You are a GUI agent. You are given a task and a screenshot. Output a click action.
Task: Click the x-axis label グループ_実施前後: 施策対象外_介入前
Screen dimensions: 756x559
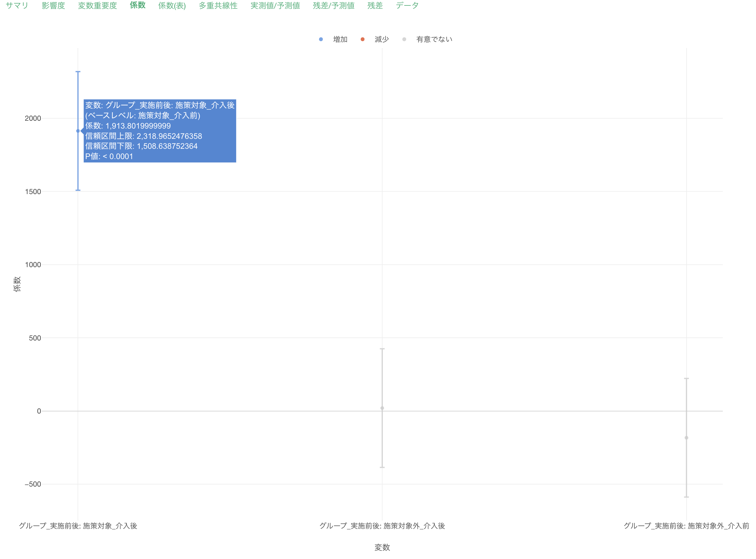click(x=686, y=526)
